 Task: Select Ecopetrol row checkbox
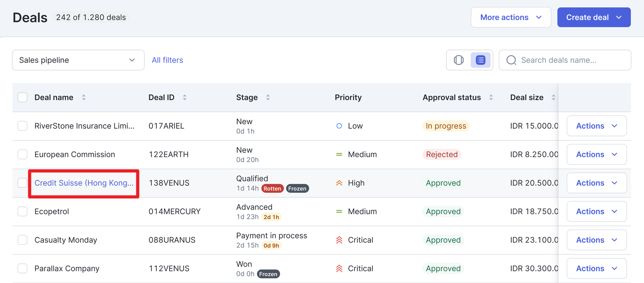pos(22,211)
